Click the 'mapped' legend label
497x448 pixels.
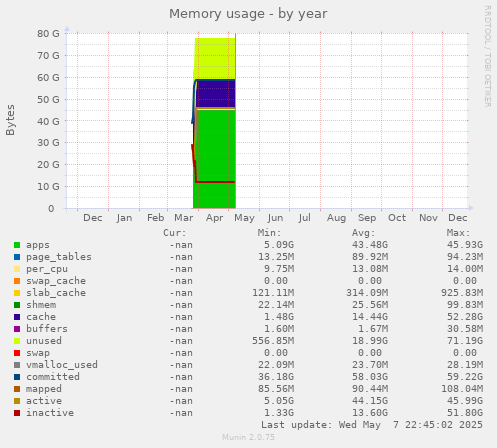pyautogui.click(x=44, y=389)
